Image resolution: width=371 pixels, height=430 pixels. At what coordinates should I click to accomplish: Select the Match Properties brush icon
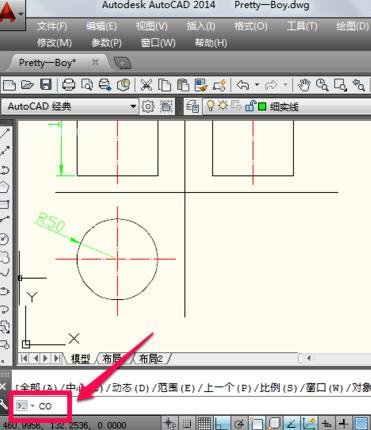tap(201, 85)
